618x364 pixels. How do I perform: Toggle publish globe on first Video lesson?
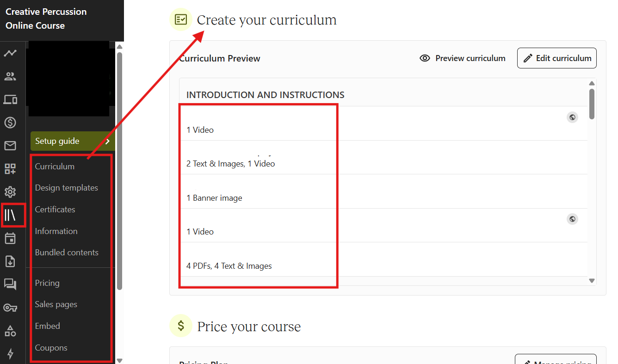(x=572, y=117)
